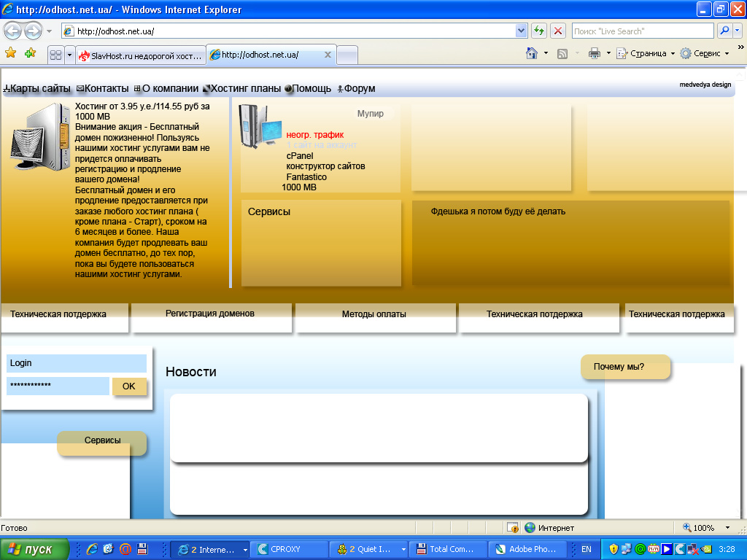Click the Регистрация доменов tab
Screen dimensions: 747x560
point(211,317)
